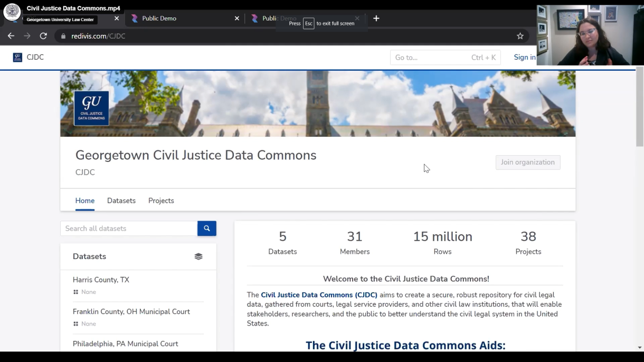Click the Sign in link

[x=524, y=57]
